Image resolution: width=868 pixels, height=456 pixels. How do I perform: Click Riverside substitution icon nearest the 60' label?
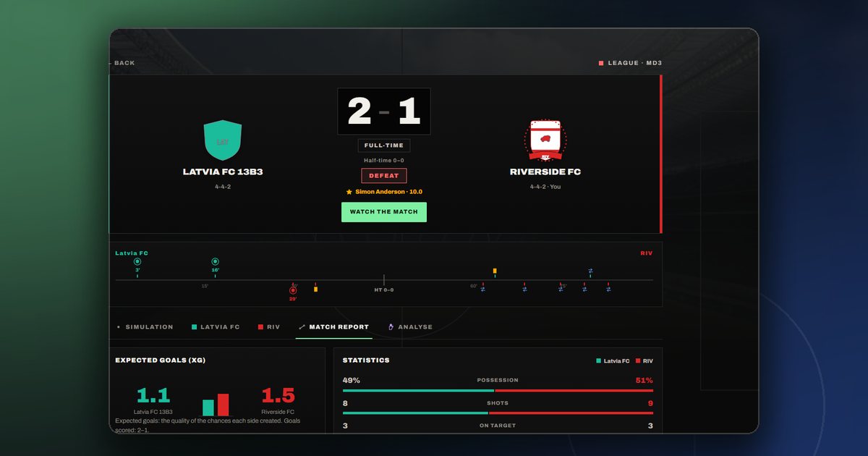(x=483, y=289)
